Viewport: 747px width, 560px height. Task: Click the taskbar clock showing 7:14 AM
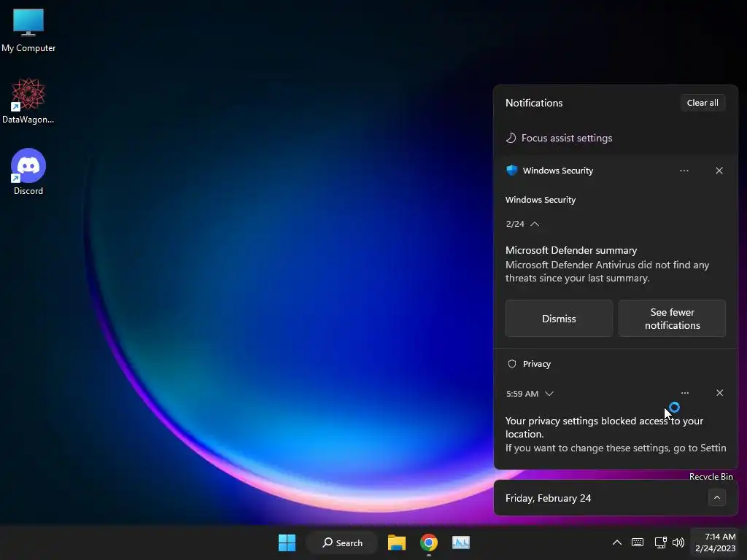click(715, 542)
